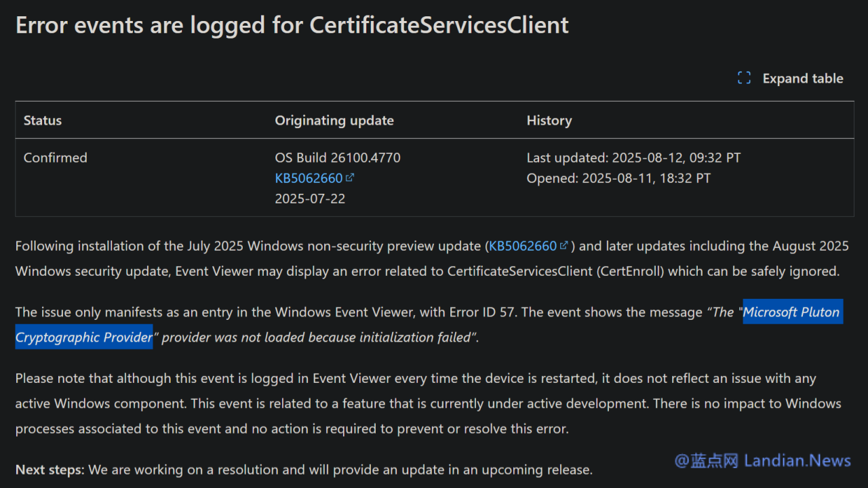Click the 2025-07-22 date text
Viewport: 868px width, 488px height.
pyautogui.click(x=310, y=199)
